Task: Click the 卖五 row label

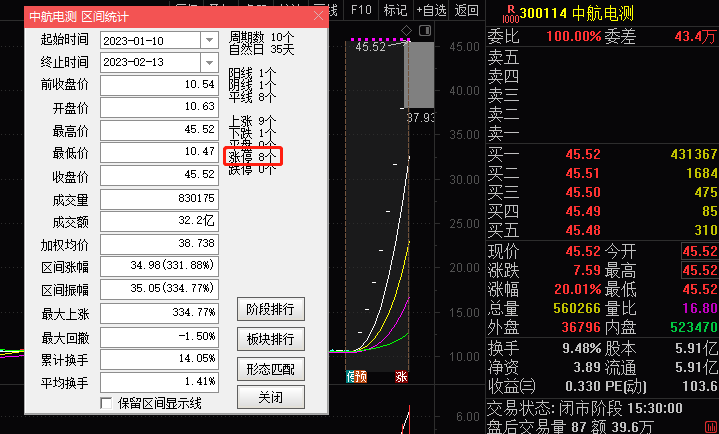Action: coord(503,57)
